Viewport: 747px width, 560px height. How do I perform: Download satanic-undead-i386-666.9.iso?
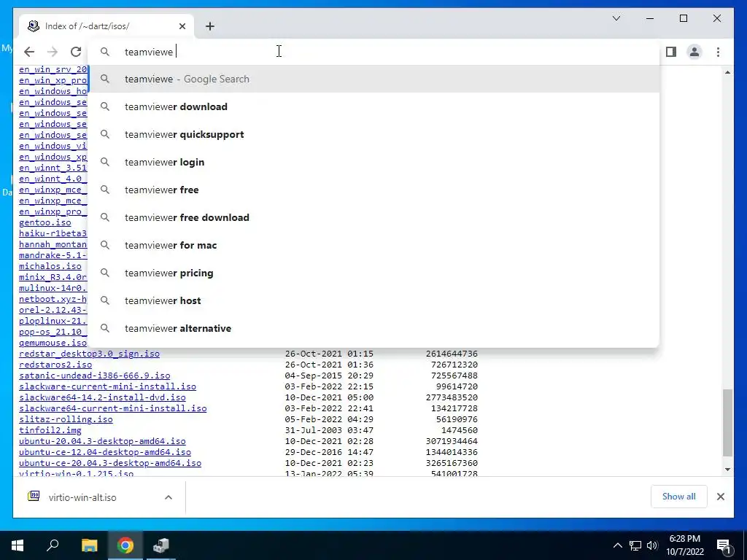[x=94, y=376]
